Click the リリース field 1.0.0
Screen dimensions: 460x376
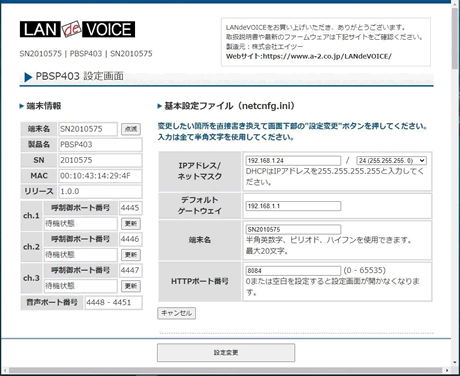tap(100, 191)
